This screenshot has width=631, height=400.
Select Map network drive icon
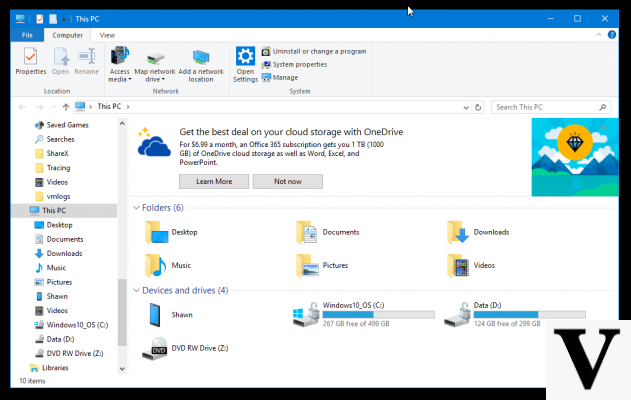[x=155, y=58]
